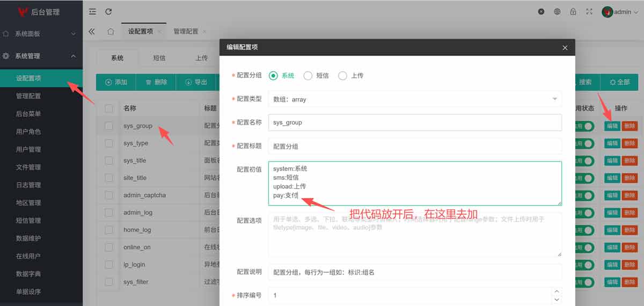Viewport: 644px width, 306px height.
Task: Select the 系统 radio button
Action: pos(273,76)
